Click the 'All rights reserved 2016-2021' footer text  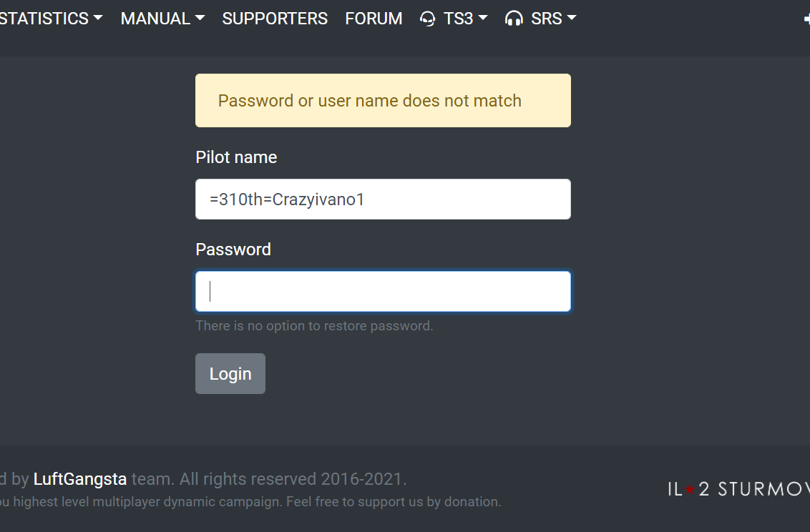click(292, 479)
